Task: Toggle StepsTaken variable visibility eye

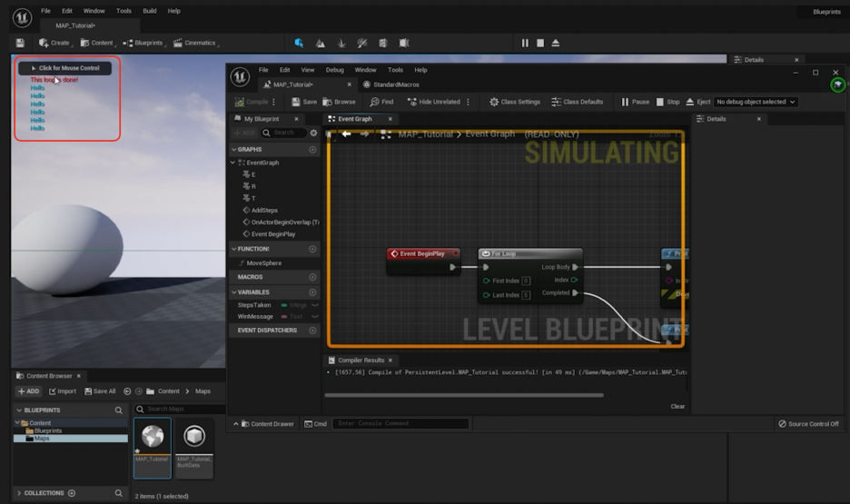Action: [x=315, y=305]
